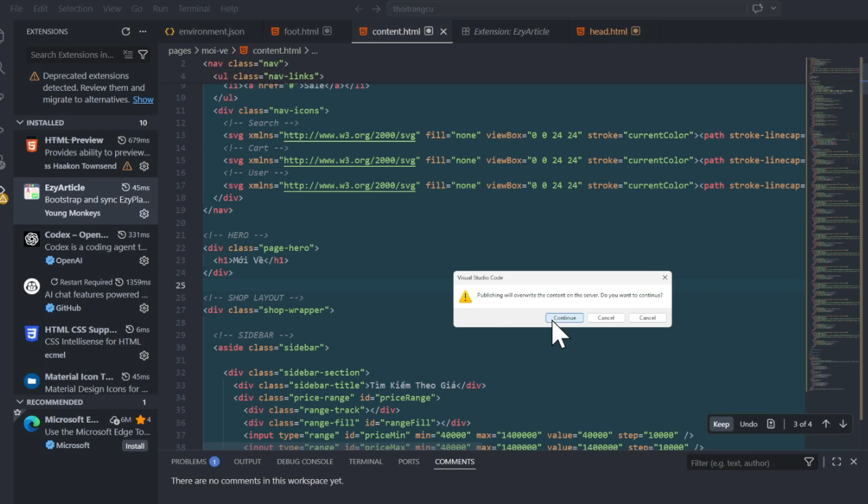Open the content.html breadcrumb
This screenshot has width=868, height=504.
tap(270, 50)
